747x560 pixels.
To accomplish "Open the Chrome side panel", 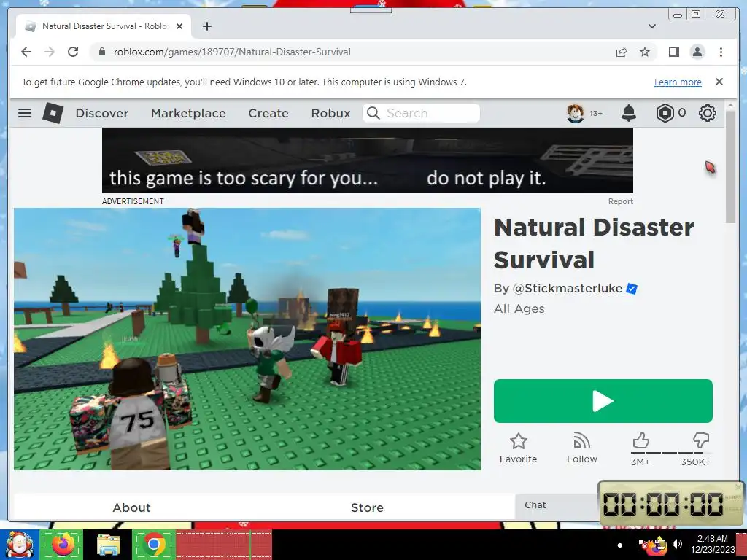I will [673, 52].
